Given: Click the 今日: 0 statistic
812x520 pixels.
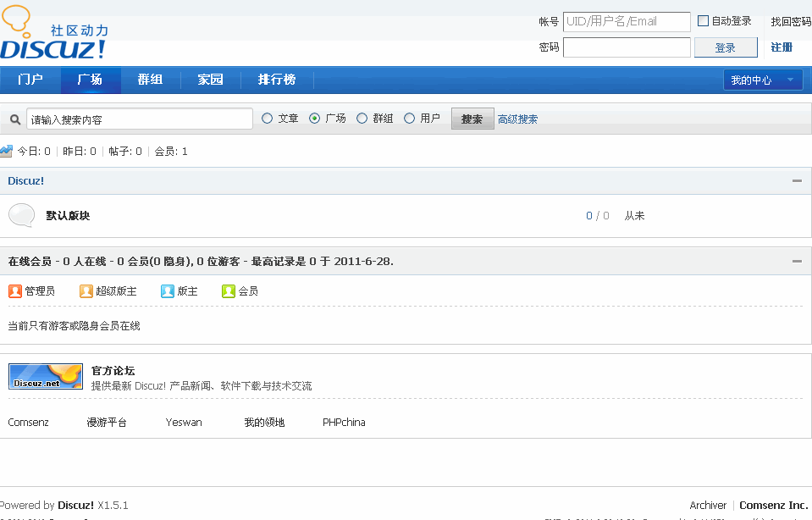Looking at the screenshot, I should point(34,152).
